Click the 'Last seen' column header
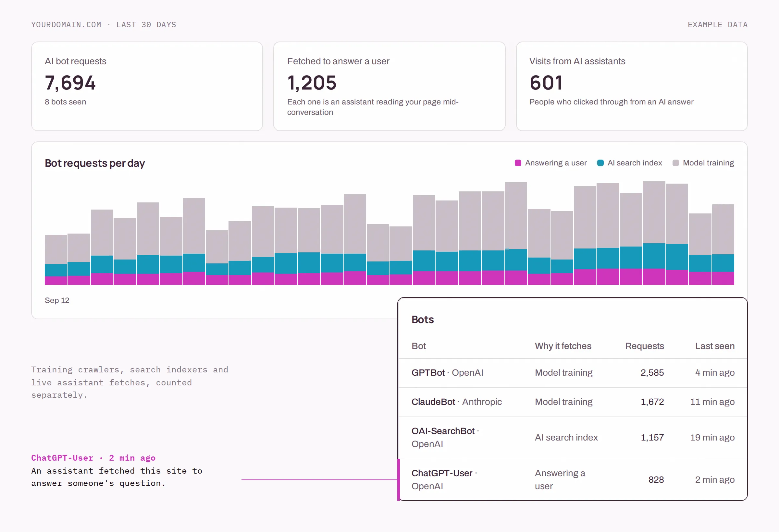Image resolution: width=779 pixels, height=532 pixels. pyautogui.click(x=715, y=346)
